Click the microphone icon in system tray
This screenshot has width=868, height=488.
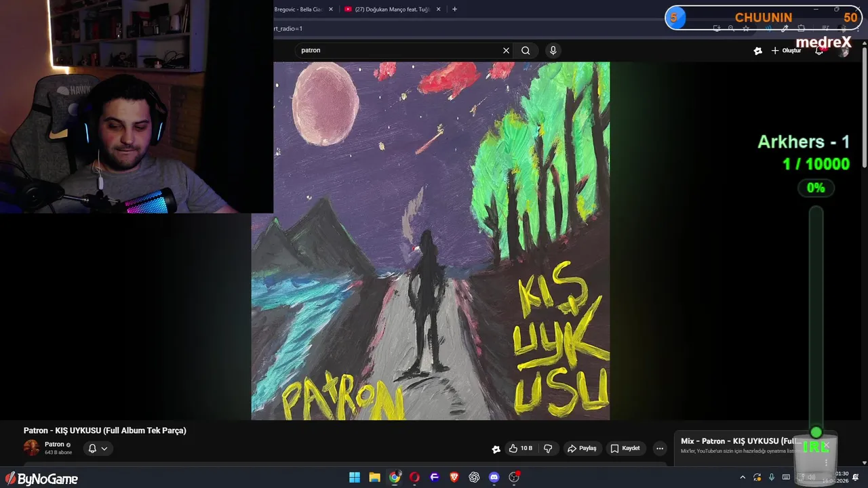pos(771,477)
